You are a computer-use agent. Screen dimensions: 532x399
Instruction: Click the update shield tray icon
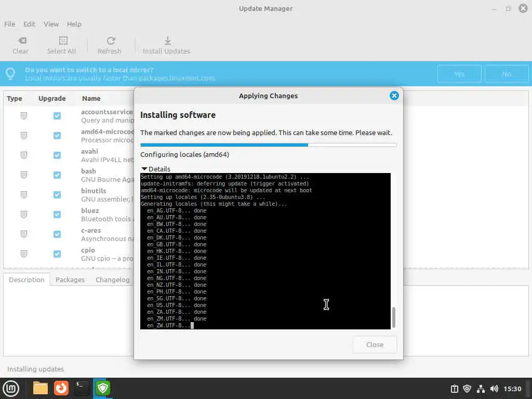(x=467, y=389)
